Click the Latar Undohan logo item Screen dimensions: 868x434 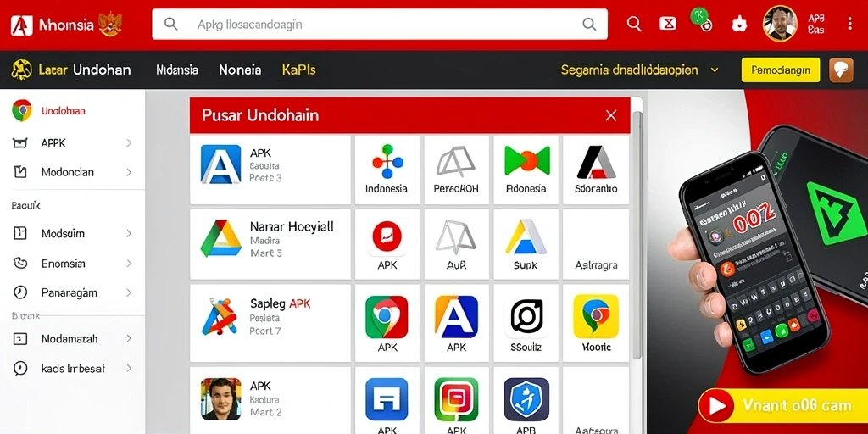pyautogui.click(x=71, y=70)
